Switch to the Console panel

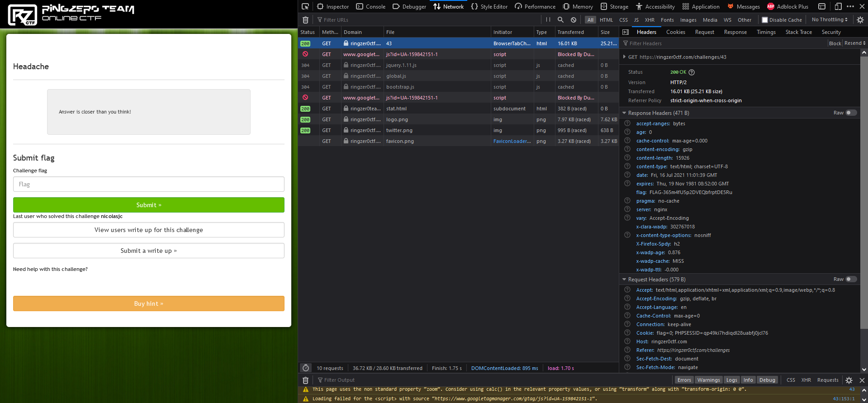(371, 6)
